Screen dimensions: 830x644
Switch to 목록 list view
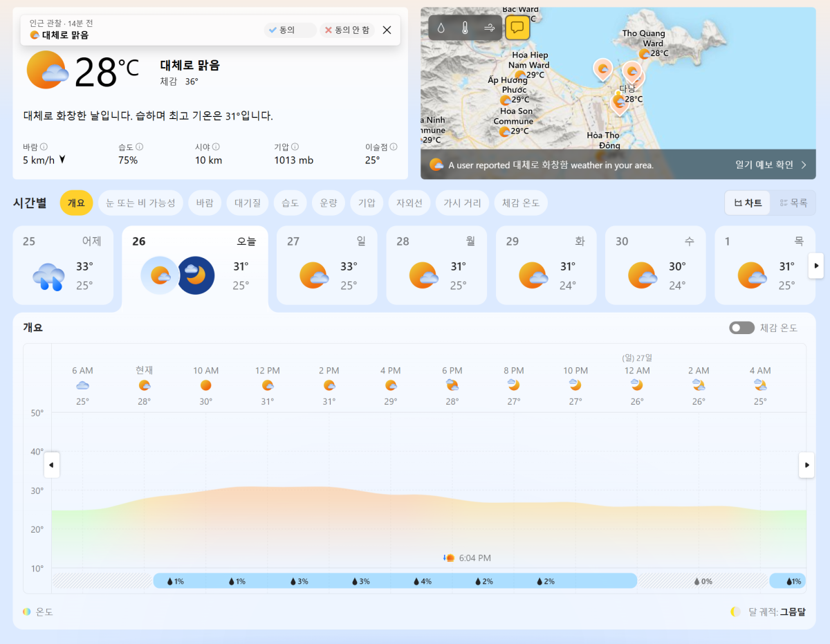(793, 203)
